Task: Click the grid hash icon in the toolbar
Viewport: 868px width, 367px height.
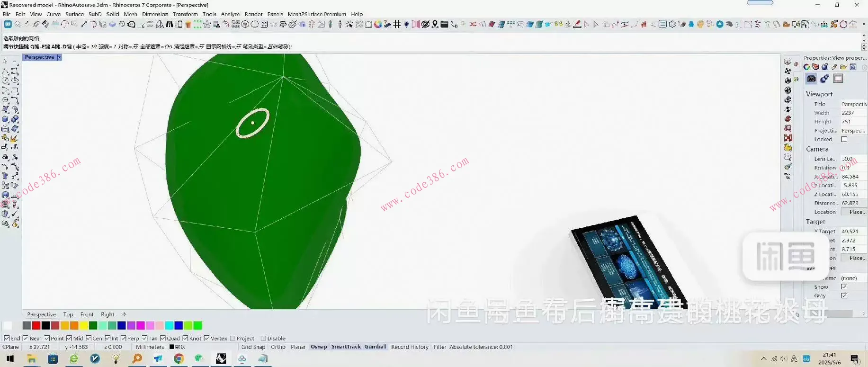Action: 397,24
